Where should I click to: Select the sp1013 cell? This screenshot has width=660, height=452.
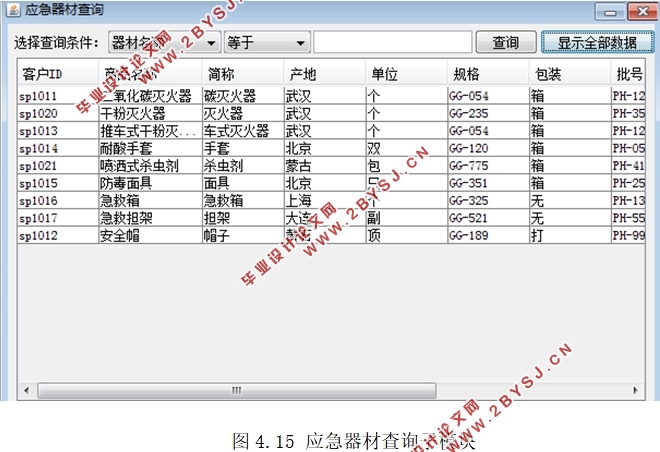(x=58, y=131)
